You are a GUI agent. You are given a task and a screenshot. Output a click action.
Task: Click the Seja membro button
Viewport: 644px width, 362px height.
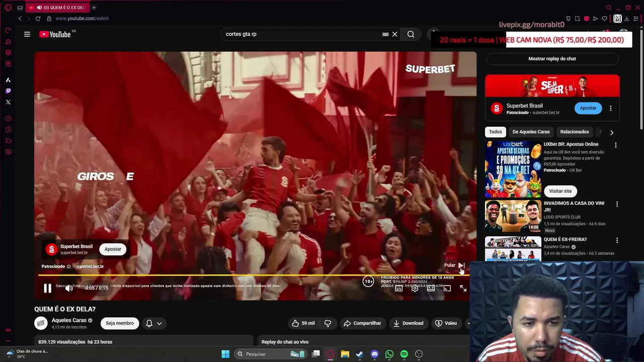[x=120, y=323]
